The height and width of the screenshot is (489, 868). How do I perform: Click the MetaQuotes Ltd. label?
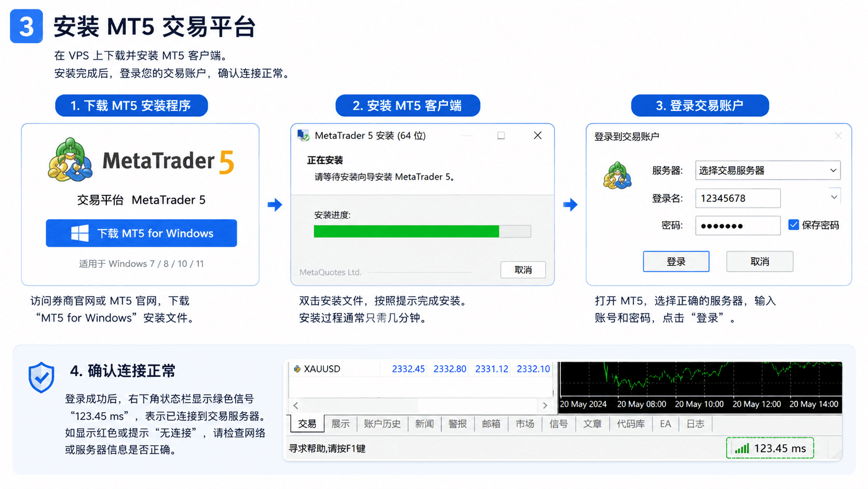pyautogui.click(x=330, y=272)
